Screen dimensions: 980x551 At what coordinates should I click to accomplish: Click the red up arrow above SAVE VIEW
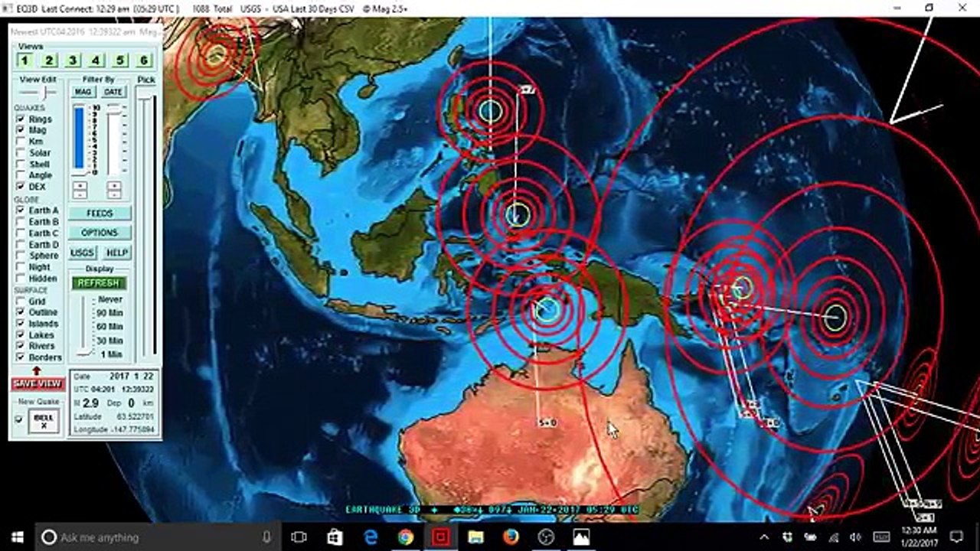[35, 370]
